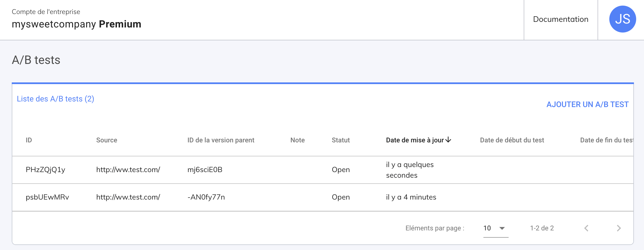Sort by the Source column header
The width and height of the screenshot is (644, 250).
pyautogui.click(x=107, y=140)
